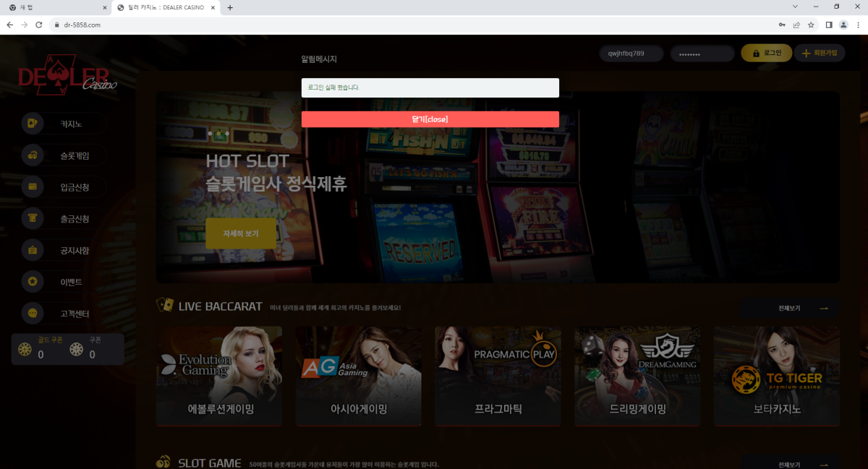This screenshot has height=469, width=868.
Task: Open saved passwords key icon
Action: tap(782, 25)
